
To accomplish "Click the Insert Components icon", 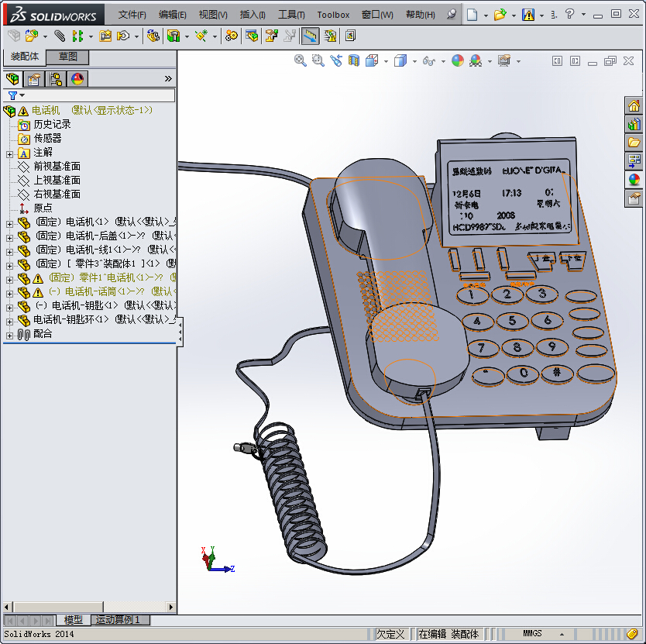I will tap(32, 36).
